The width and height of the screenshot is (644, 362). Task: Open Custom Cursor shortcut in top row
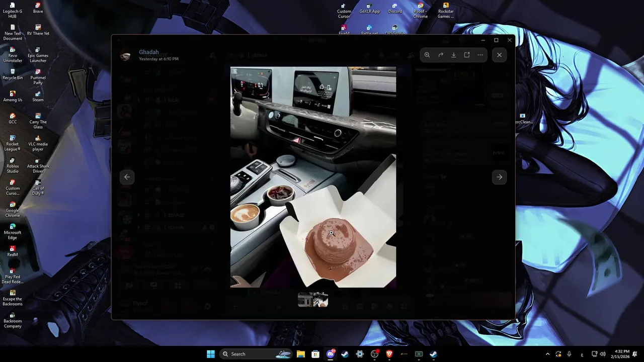point(344,10)
